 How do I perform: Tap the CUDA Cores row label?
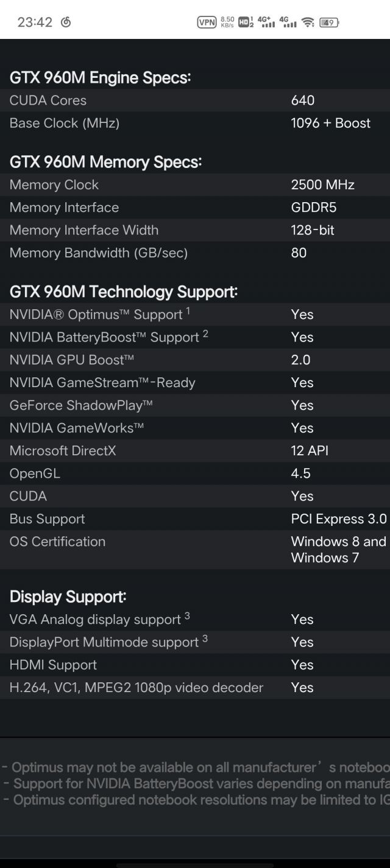coord(48,100)
